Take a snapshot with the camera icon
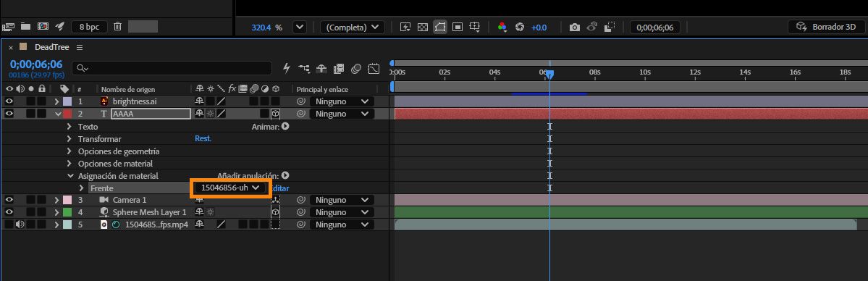Screen dimensions: 868x281 [575, 27]
